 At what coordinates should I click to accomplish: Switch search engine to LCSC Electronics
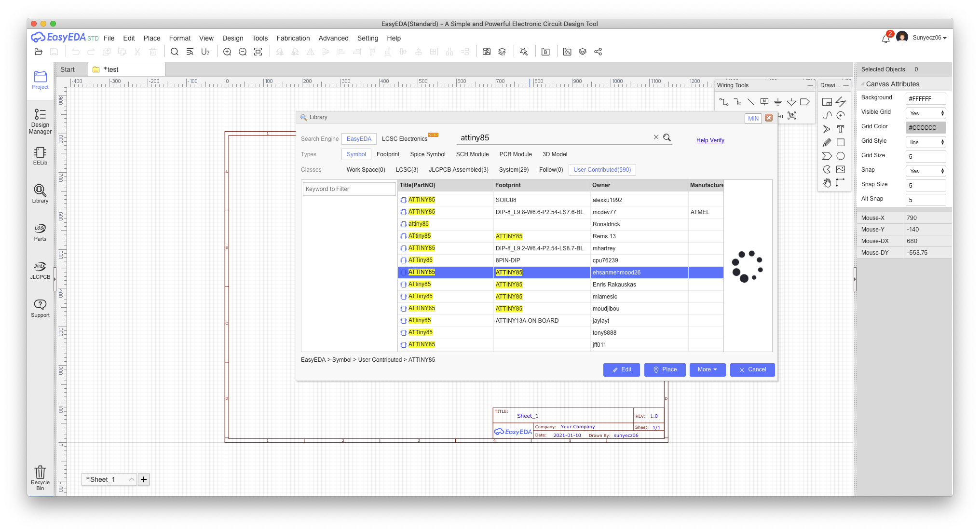point(404,139)
